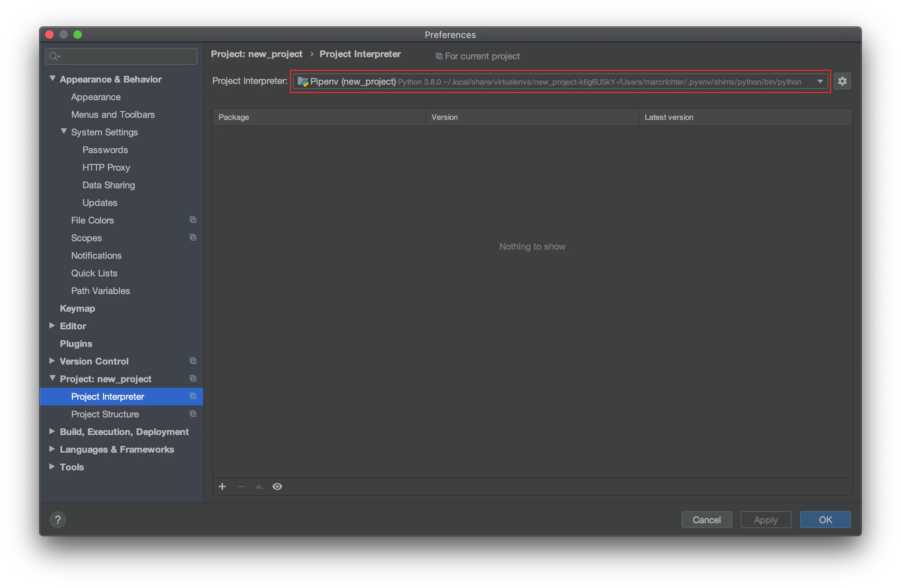Collapse the System Settings subtree
901x588 pixels.
[64, 131]
